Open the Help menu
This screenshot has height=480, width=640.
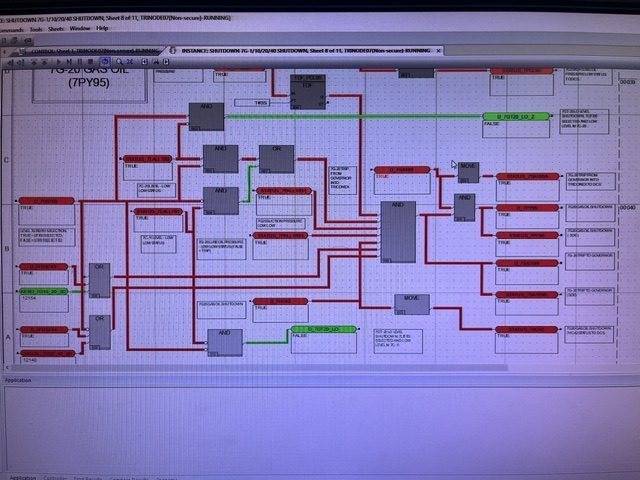102,28
